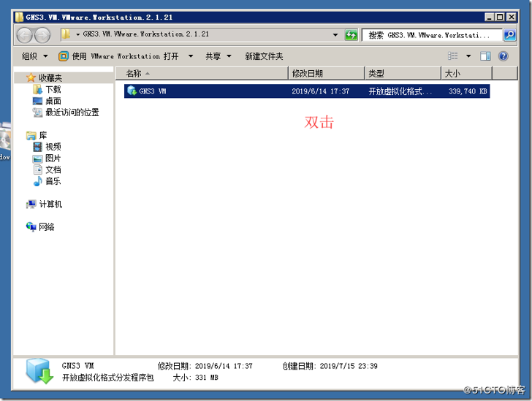The height and width of the screenshot is (401, 532).
Task: Click the 视频 film icon
Action: tap(37, 147)
